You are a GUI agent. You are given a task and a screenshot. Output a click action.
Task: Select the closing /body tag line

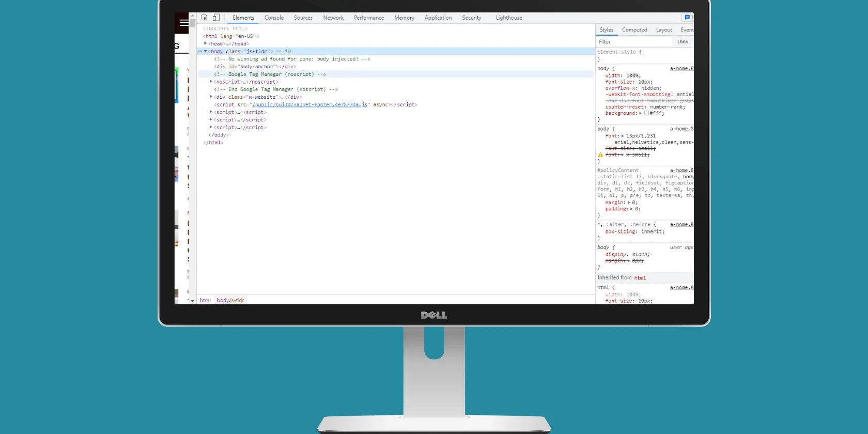(x=219, y=135)
